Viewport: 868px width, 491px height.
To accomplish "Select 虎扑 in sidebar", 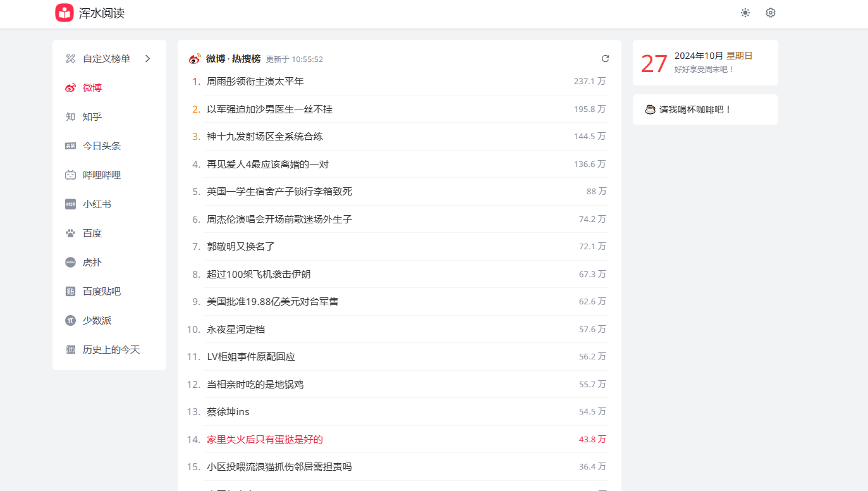I will (x=109, y=263).
